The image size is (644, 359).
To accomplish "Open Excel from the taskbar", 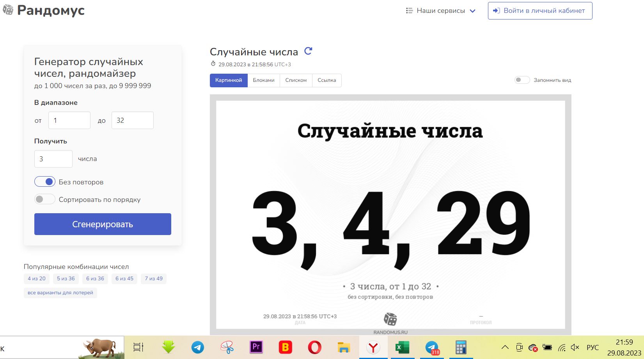I will pos(402,347).
